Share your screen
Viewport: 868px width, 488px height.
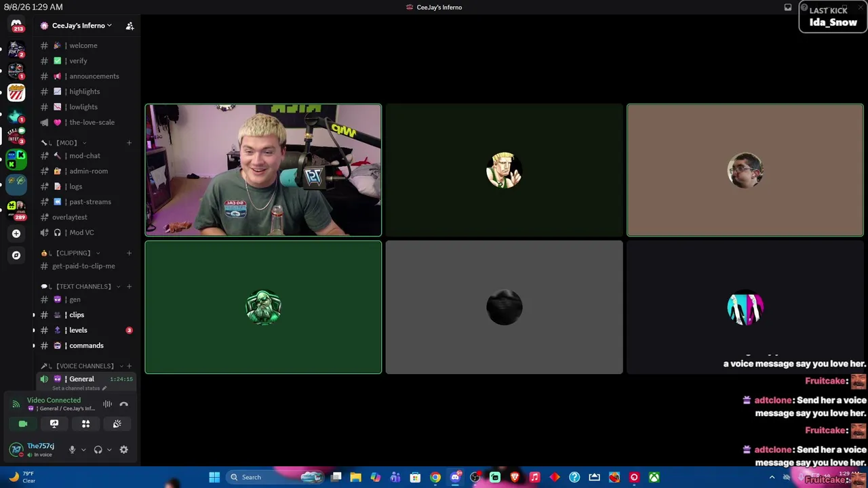(54, 424)
